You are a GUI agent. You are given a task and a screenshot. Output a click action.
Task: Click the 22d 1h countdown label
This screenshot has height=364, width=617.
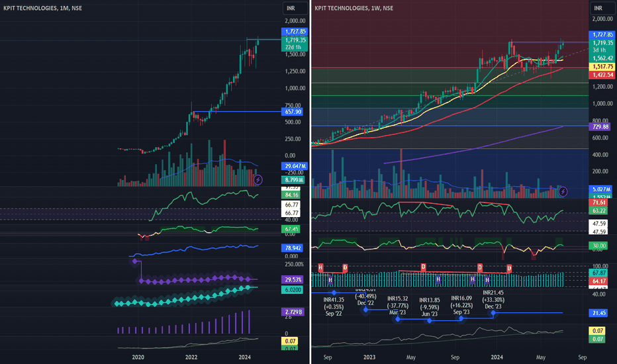tap(295, 47)
